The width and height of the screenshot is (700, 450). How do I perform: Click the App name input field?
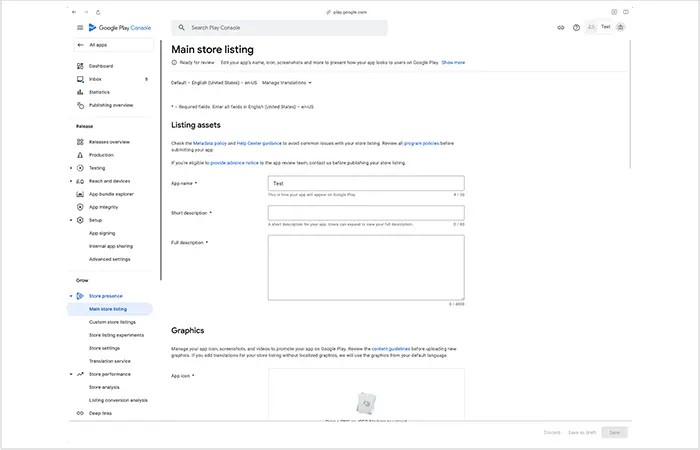[366, 183]
